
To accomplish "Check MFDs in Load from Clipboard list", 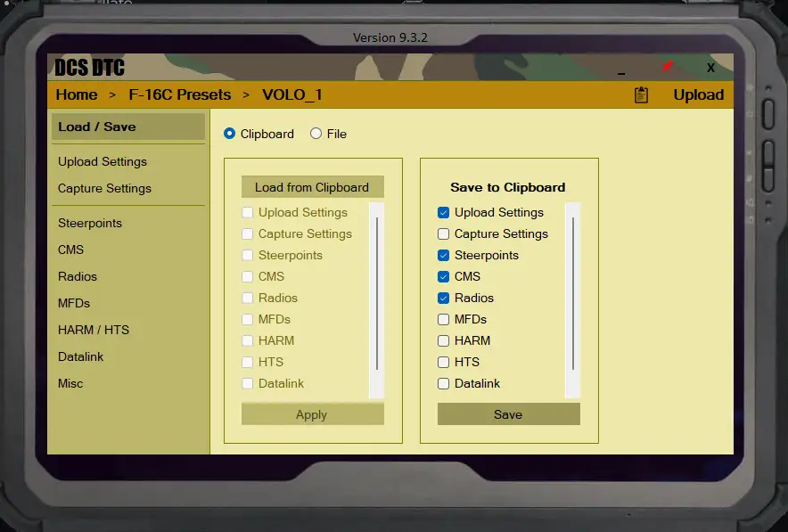I will point(247,319).
